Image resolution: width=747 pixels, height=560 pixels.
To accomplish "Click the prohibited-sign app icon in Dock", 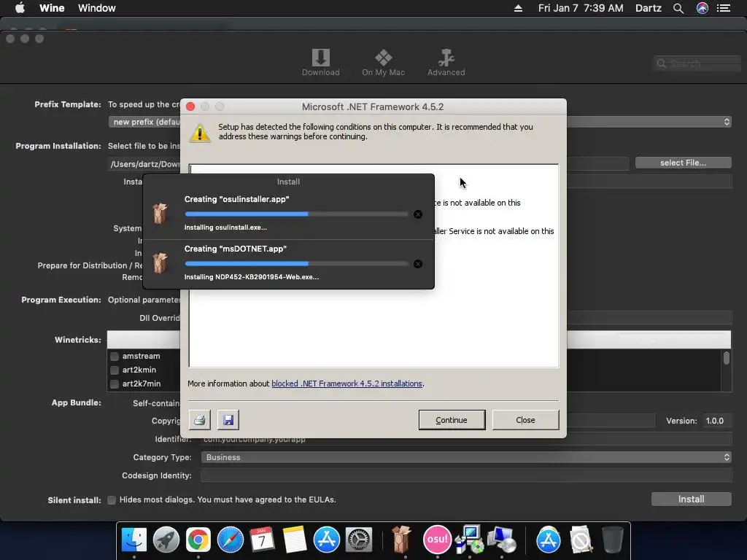I will click(581, 540).
